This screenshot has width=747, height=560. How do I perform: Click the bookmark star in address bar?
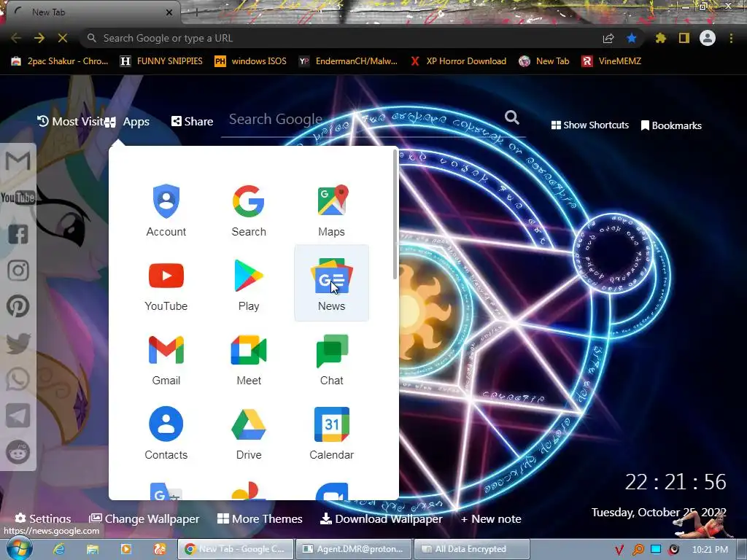pyautogui.click(x=632, y=38)
